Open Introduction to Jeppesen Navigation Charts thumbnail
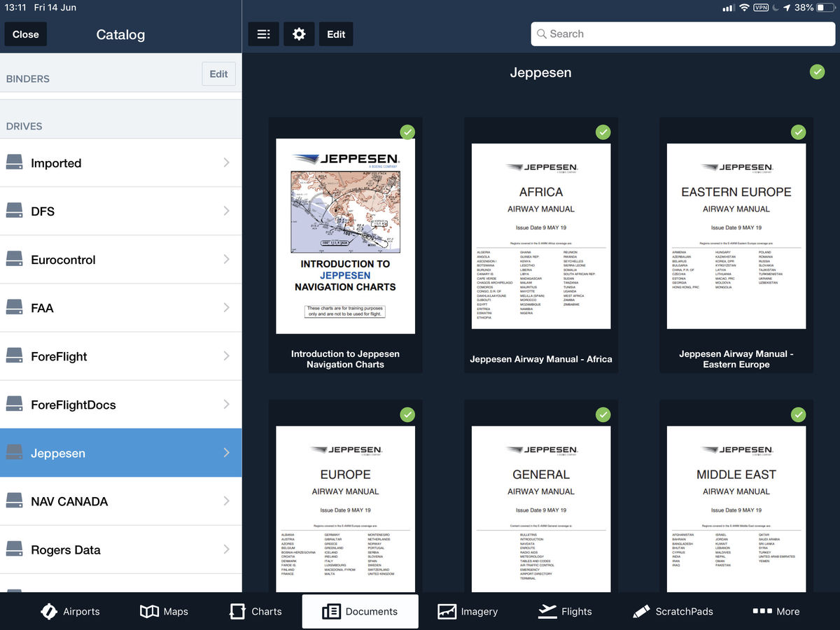 pyautogui.click(x=345, y=236)
